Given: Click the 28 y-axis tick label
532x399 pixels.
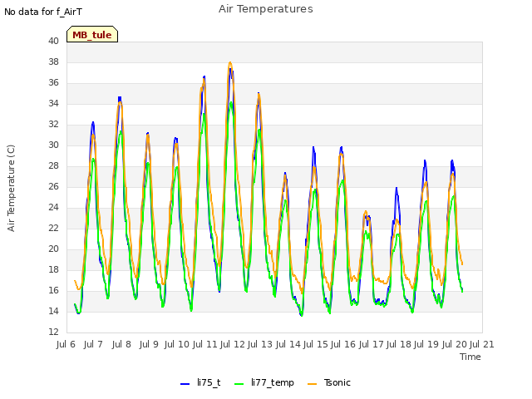Looking at the screenshot, I should coord(53,166).
